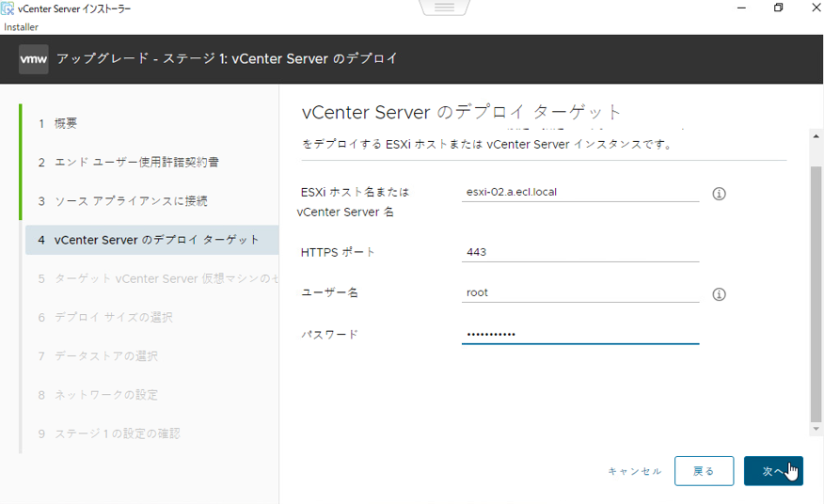The width and height of the screenshot is (824, 504).
Task: Cancel the wizard with キャンセル link
Action: (x=635, y=471)
